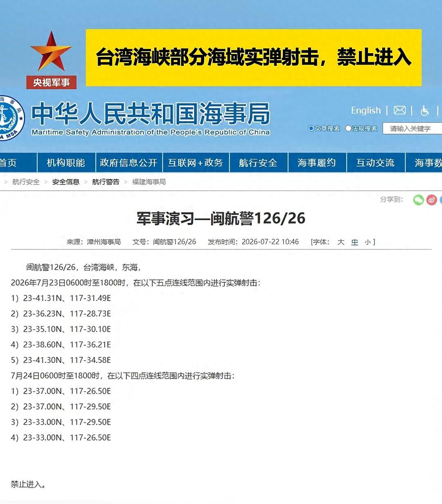Screen dimensions: 442x504
Task: Open the wheelchair accessibility mode icon
Action: pyautogui.click(x=425, y=110)
